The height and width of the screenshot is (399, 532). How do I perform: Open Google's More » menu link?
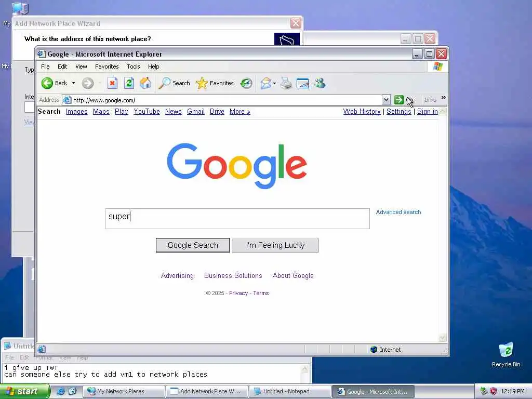tap(240, 112)
